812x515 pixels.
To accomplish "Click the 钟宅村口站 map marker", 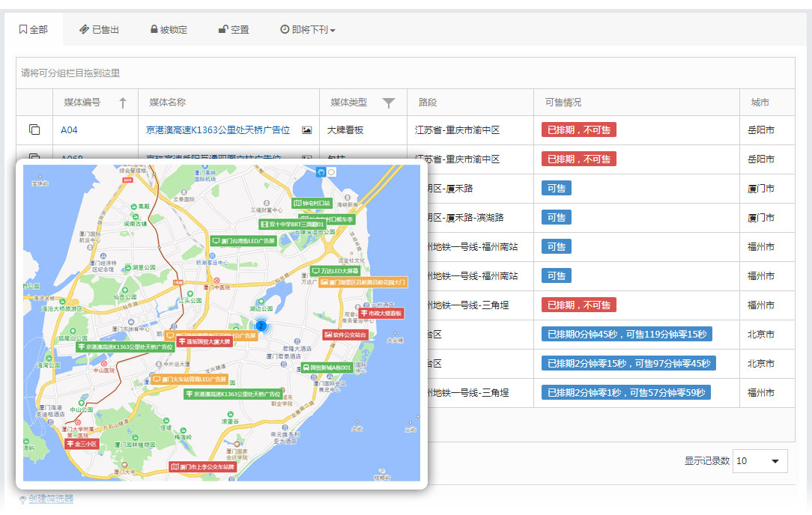I will pos(312,204).
